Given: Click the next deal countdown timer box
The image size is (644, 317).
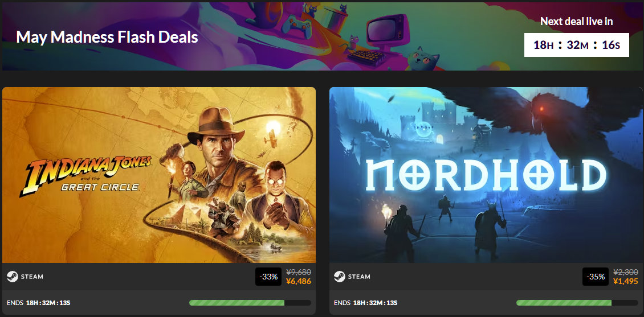Looking at the screenshot, I should pos(576,45).
